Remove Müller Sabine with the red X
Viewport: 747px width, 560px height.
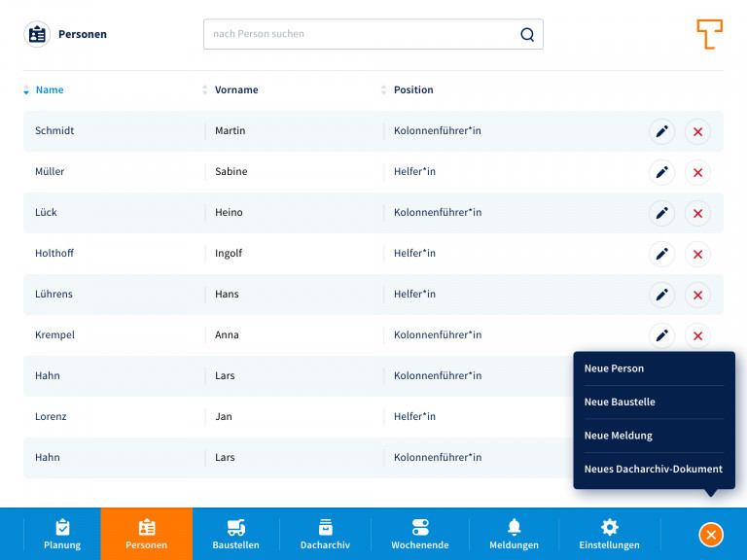pyautogui.click(x=698, y=172)
